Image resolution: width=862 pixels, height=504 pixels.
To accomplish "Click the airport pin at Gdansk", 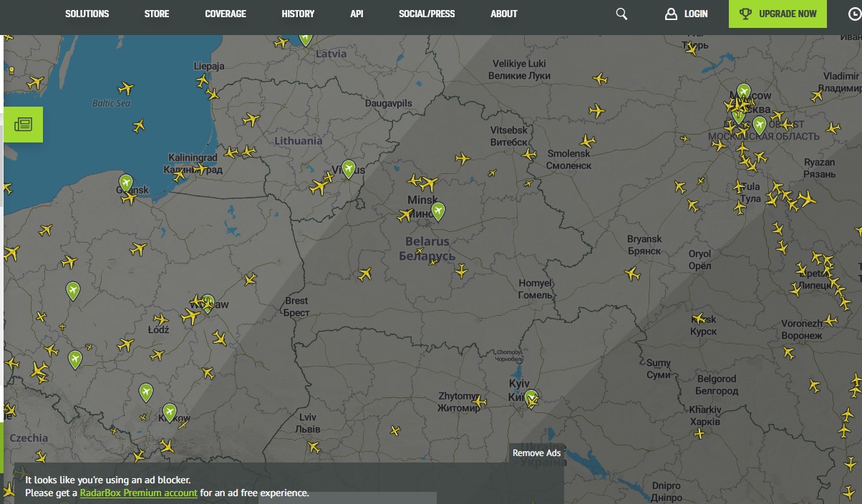I will tap(126, 183).
